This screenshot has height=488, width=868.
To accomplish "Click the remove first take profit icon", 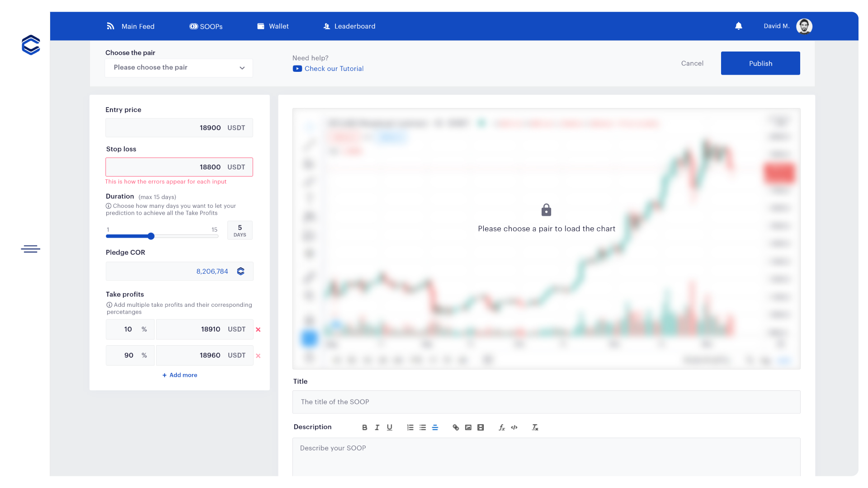I will coord(259,329).
